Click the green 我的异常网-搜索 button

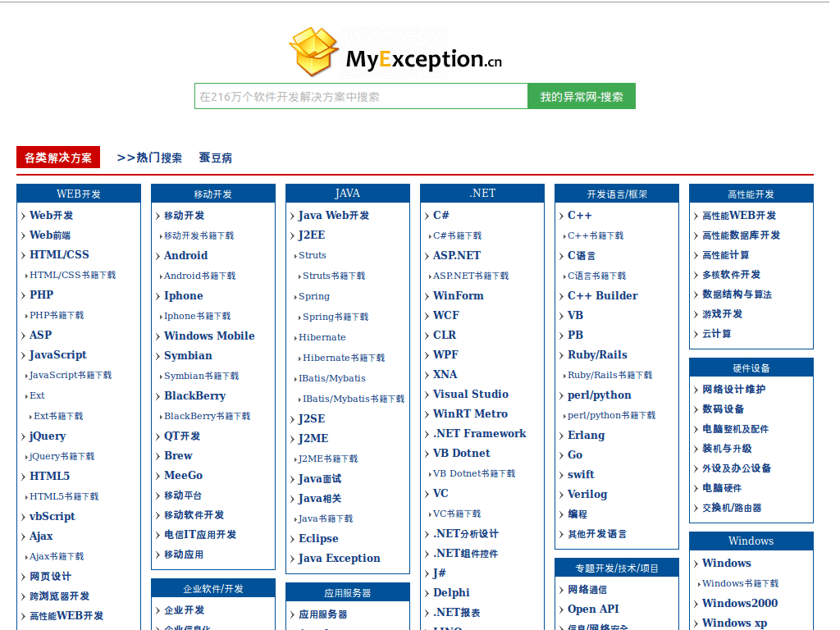(x=582, y=97)
